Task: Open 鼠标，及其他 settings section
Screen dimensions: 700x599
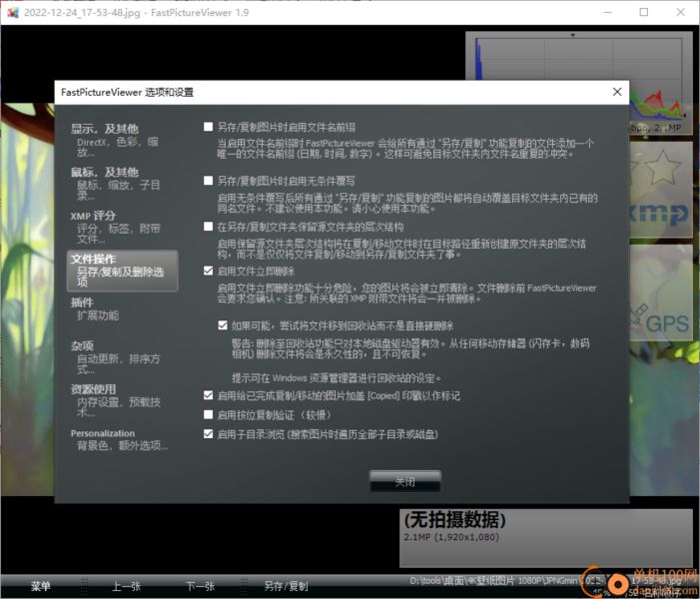Action: tap(122, 183)
